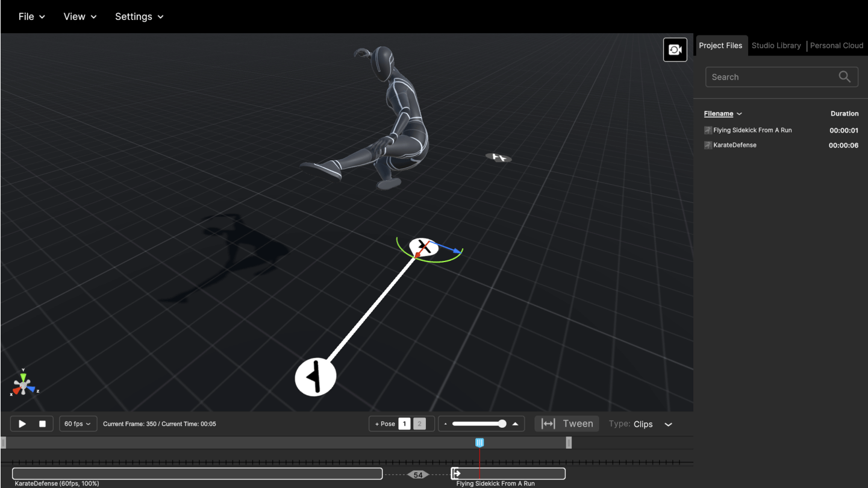This screenshot has height=488, width=868.
Task: Click the magnifying glass search icon
Action: tap(845, 77)
